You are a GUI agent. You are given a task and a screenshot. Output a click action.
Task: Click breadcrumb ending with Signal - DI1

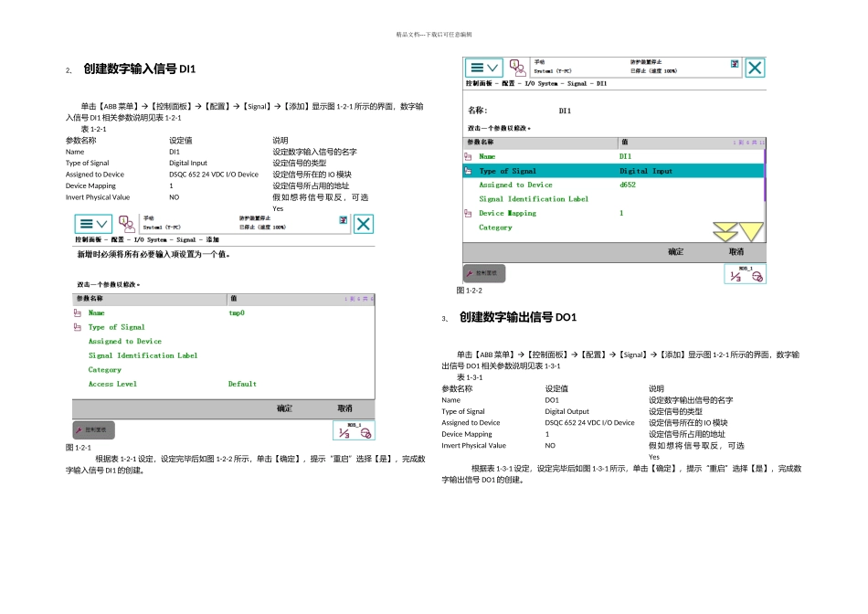pos(535,83)
